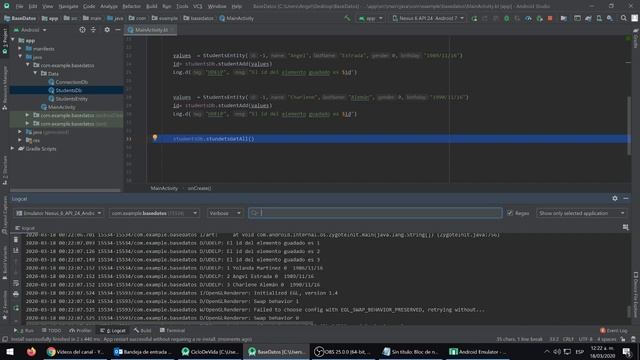
Task: Click the Print icon in Logcat sidebar
Action: [16, 293]
